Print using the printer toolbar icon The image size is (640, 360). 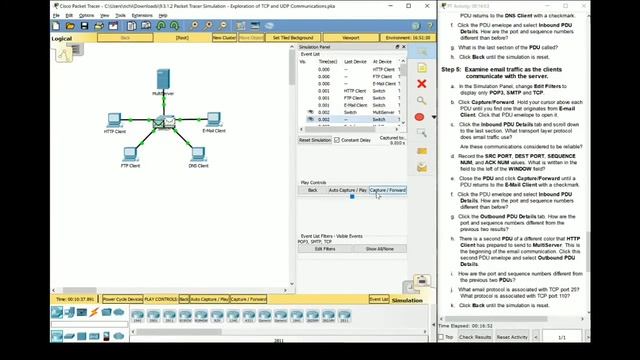(x=99, y=26)
